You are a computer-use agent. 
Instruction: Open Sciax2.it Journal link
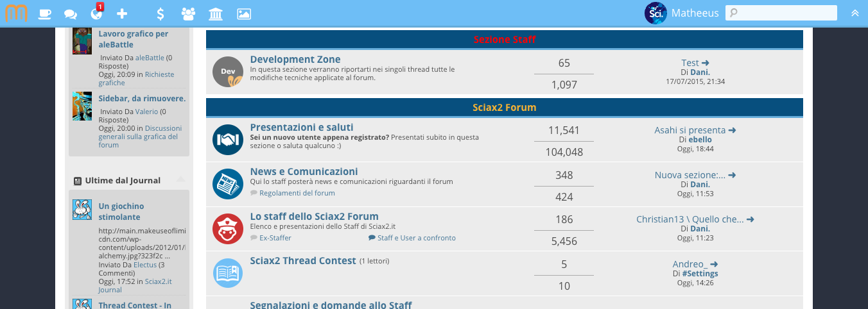pos(135,285)
